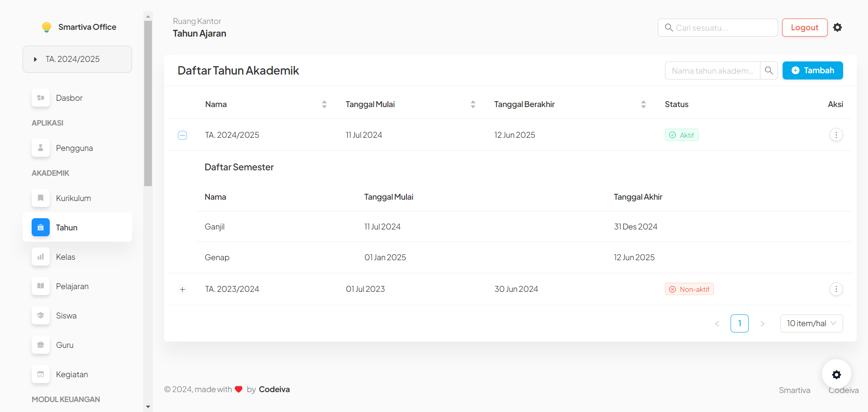Go to Pengguna in the sidebar

click(x=74, y=148)
